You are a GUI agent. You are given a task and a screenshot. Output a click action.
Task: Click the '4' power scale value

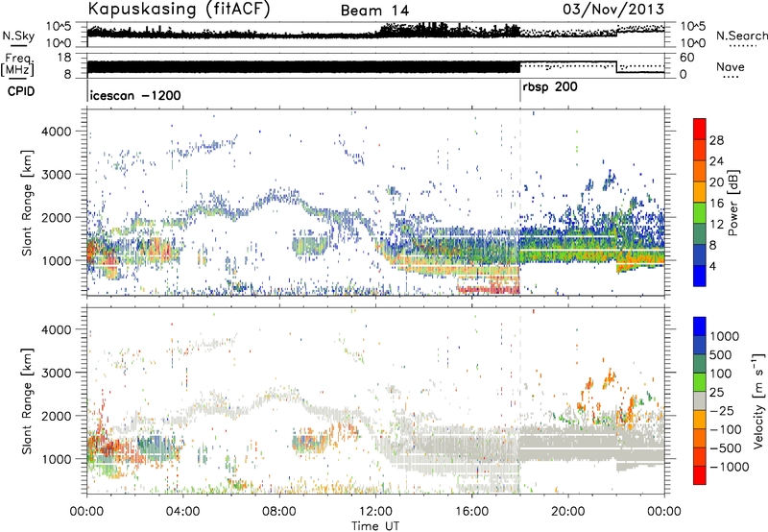[712, 266]
